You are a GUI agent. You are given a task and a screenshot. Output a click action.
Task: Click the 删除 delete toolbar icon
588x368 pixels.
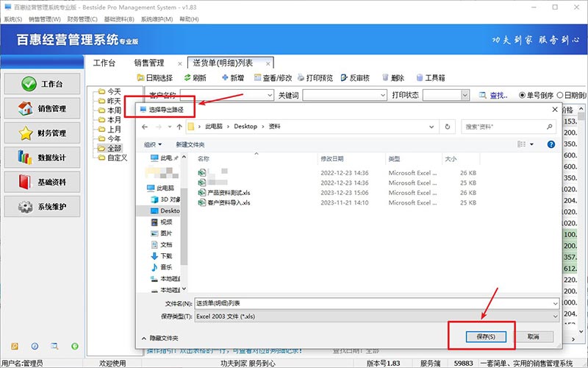coord(393,78)
